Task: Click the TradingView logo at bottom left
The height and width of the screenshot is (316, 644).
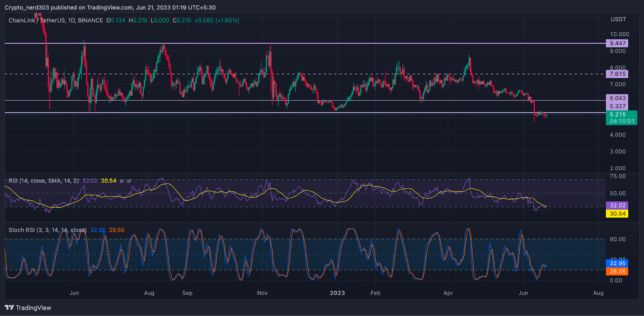Action: [28, 308]
